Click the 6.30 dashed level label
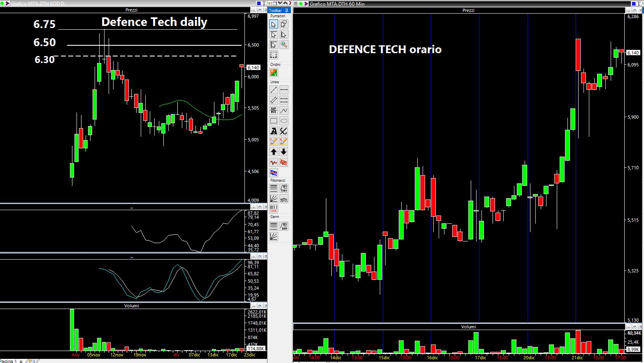Screen dimensions: 644x363 click(x=44, y=60)
